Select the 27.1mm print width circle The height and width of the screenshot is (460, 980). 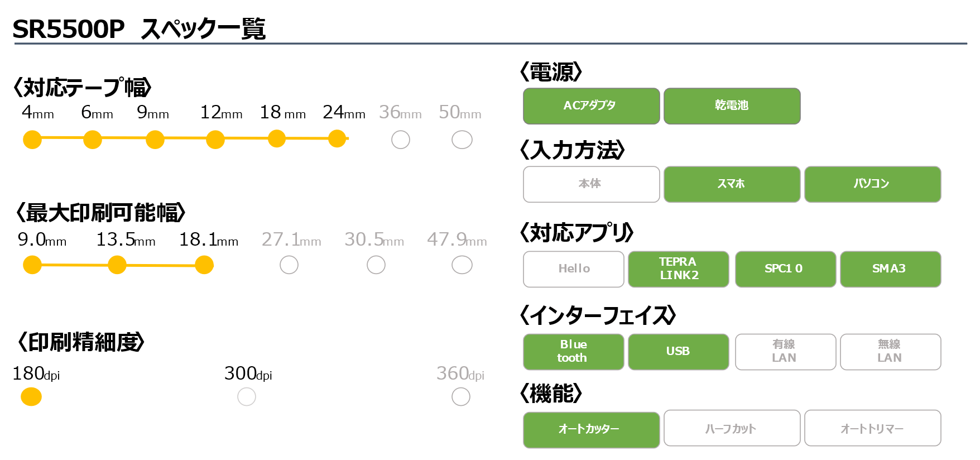click(289, 265)
